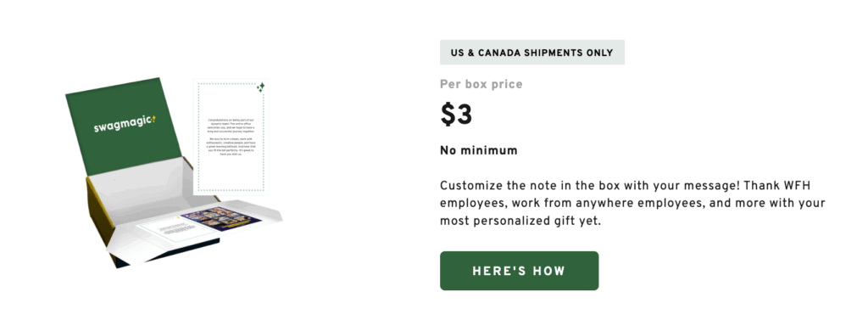Screen dimensions: 868x320
Task: Click the message text on the note card
Action: tap(231, 137)
